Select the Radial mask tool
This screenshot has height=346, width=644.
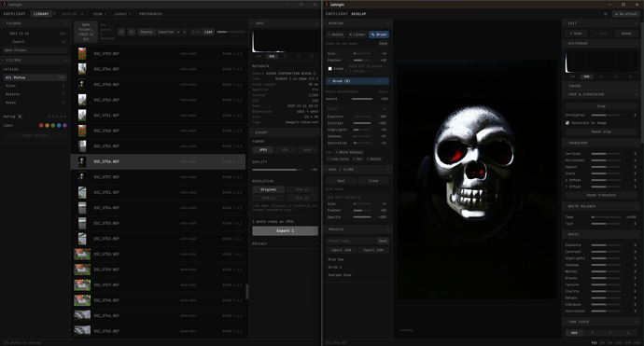(x=336, y=35)
